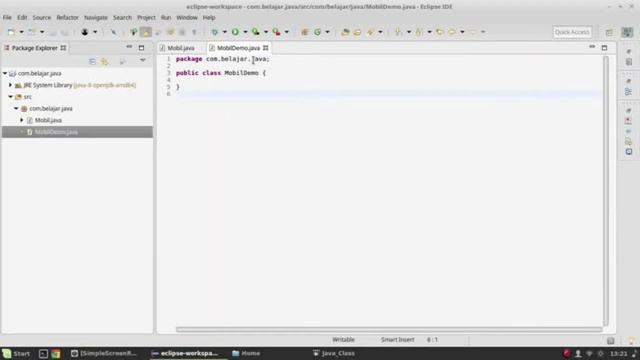This screenshot has width=640, height=360.
Task: Click the Open Task toolbar icon
Action: [357, 32]
